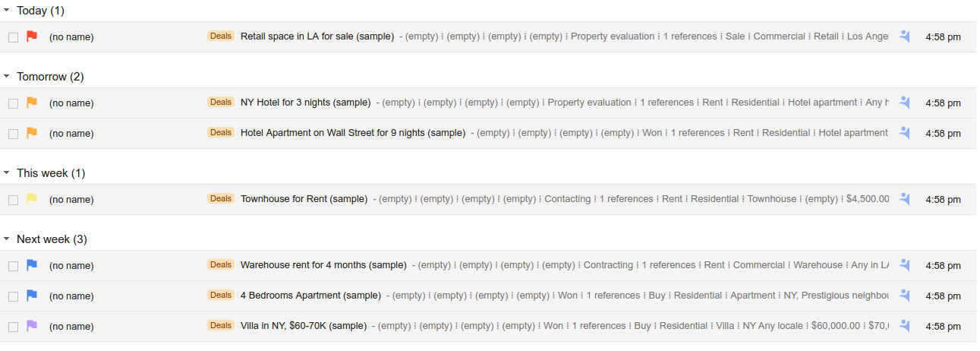The image size is (980, 351).
Task: Check the box for Villa in NY deal
Action: pyautogui.click(x=13, y=327)
